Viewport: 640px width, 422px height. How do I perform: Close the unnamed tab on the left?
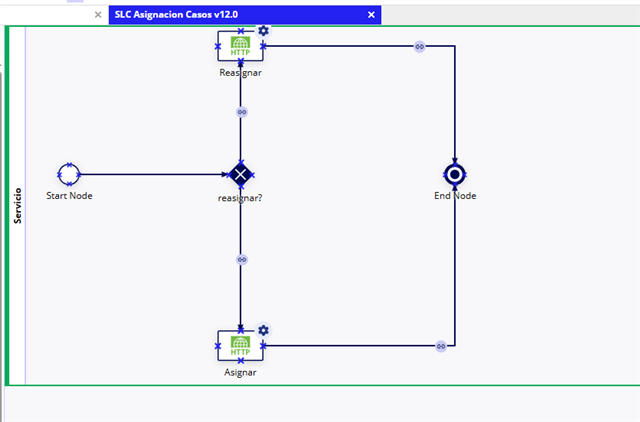[x=98, y=15]
